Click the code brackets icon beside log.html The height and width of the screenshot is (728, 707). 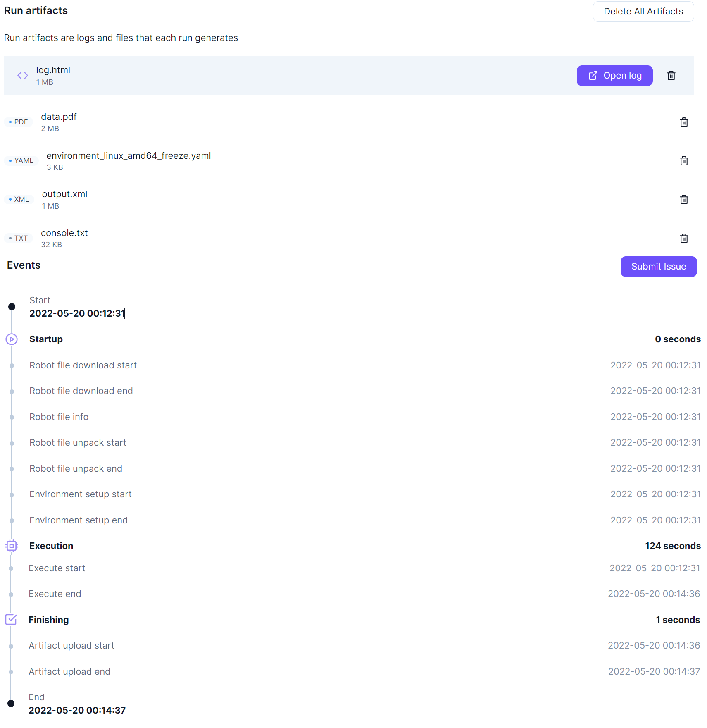(x=23, y=76)
